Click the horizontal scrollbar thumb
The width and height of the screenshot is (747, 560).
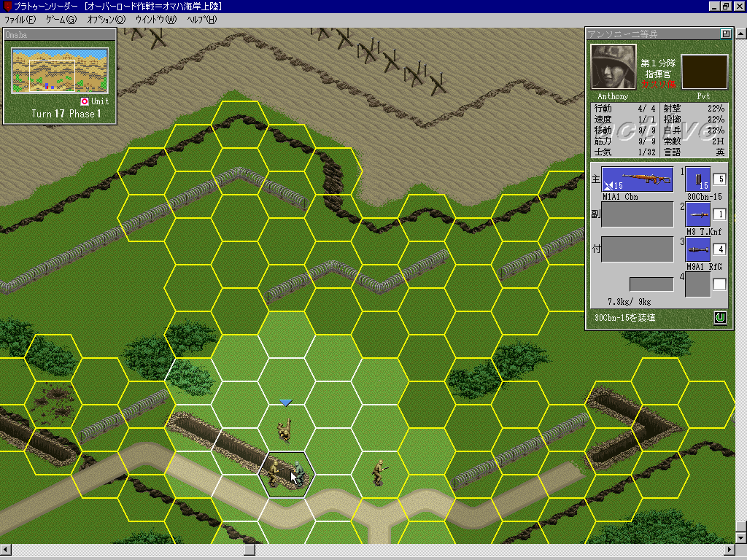click(x=249, y=550)
